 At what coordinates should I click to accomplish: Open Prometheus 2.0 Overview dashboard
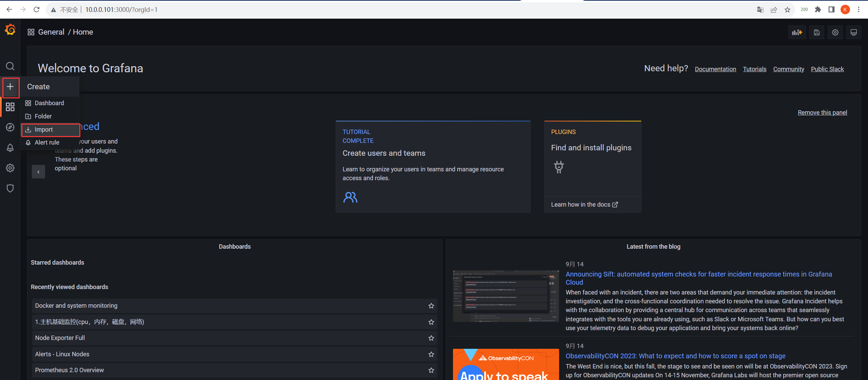coord(235,370)
